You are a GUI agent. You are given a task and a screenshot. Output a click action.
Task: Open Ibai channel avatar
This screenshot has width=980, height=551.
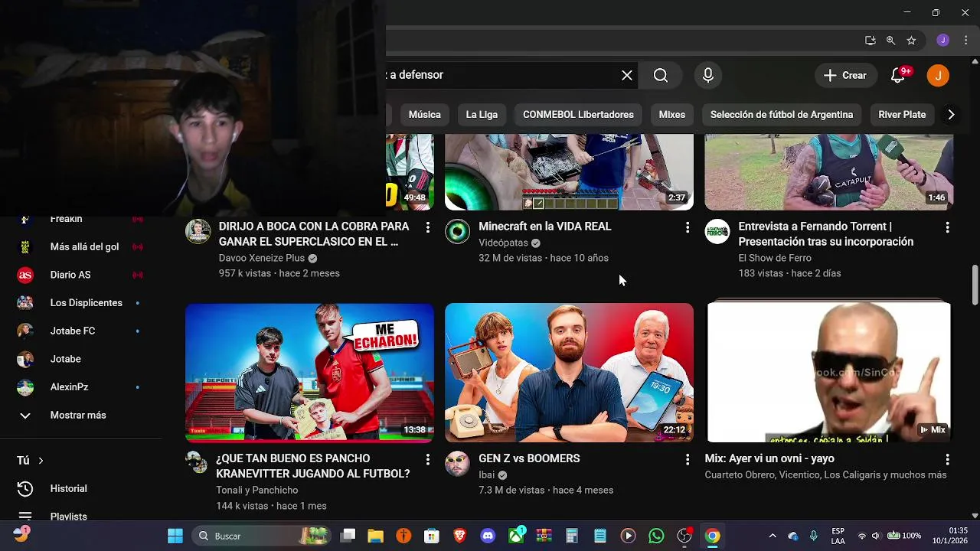pos(457,464)
